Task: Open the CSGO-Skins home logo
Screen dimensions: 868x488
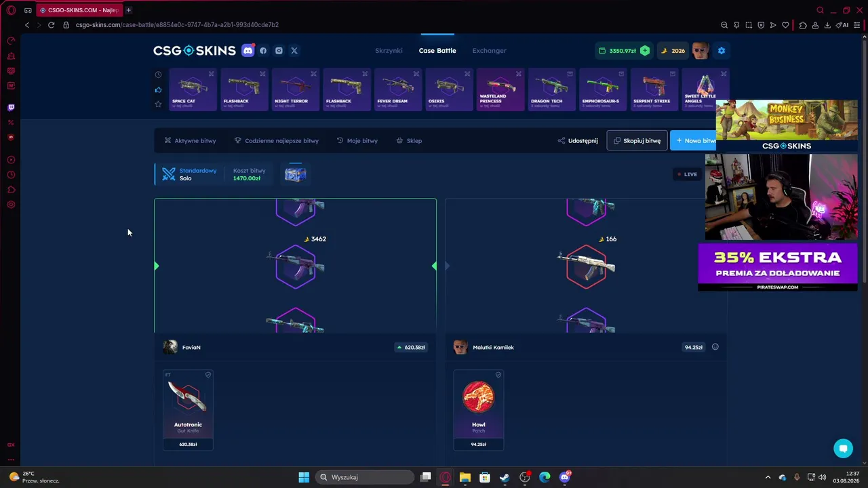Action: point(195,50)
